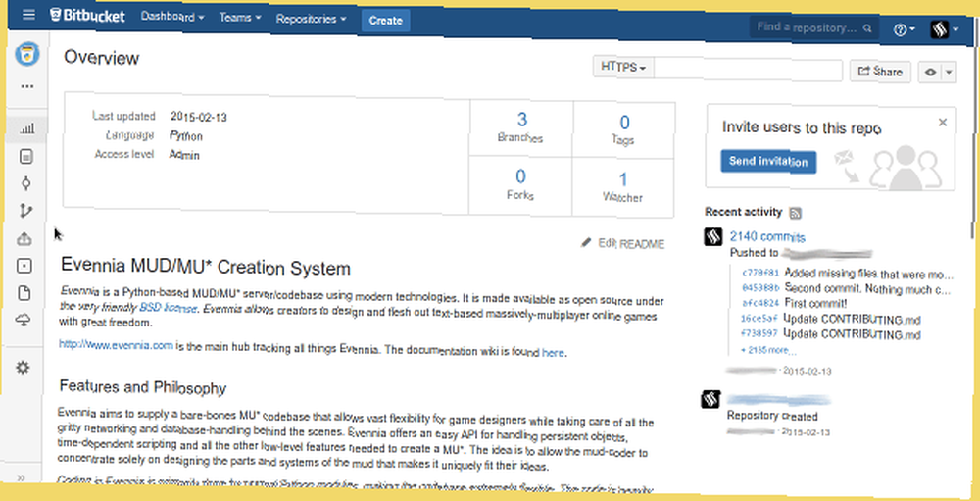
Task: Click the 'Repository created' text
Action: [x=772, y=416]
